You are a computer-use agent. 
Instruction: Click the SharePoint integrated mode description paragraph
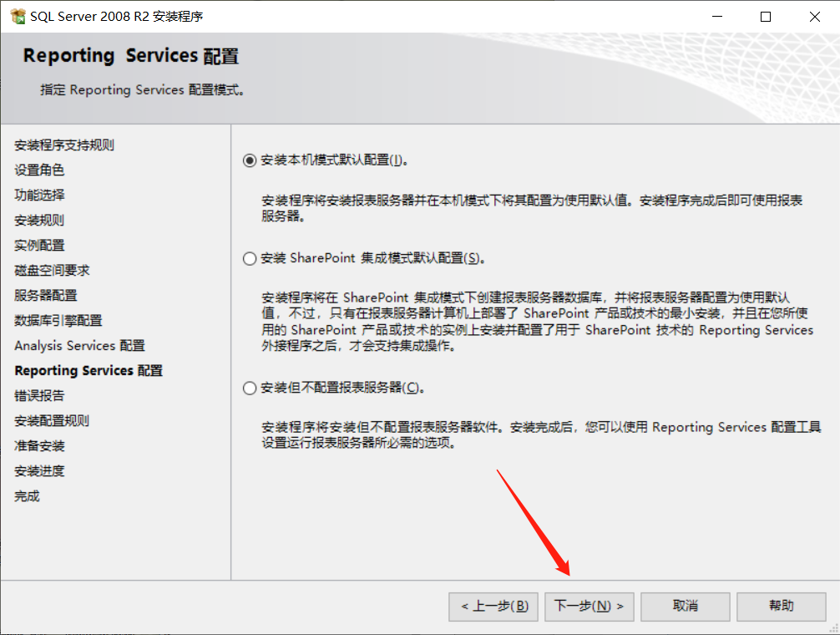click(538, 322)
